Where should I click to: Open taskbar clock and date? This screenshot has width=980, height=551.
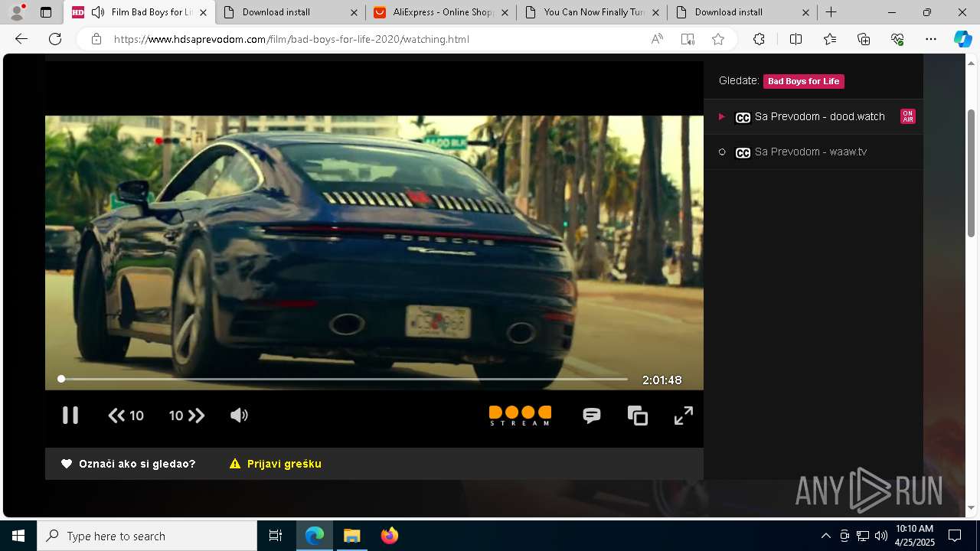click(x=915, y=536)
